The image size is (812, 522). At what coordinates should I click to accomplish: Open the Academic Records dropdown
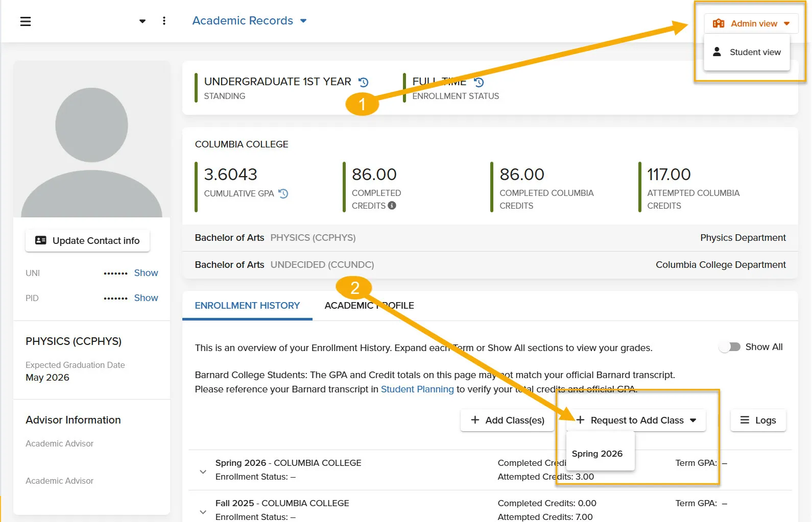pyautogui.click(x=249, y=21)
